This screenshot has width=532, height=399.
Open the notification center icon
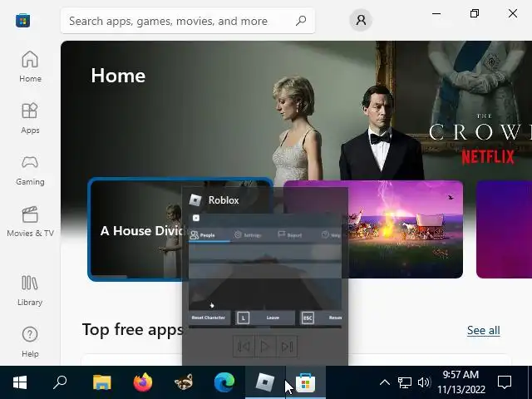coord(505,382)
